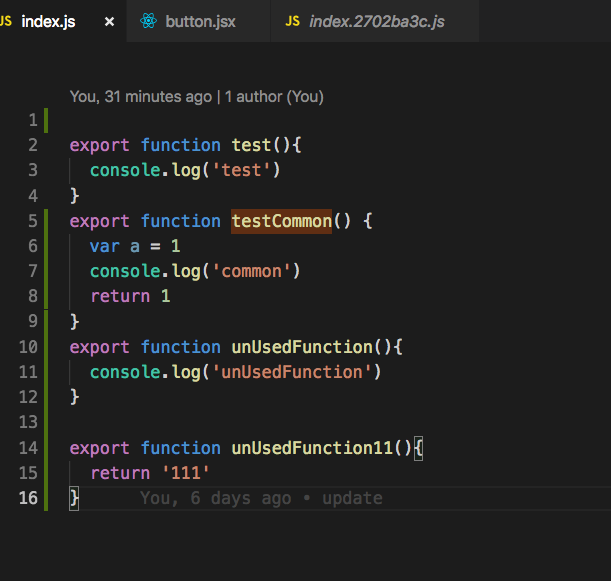This screenshot has height=581, width=611.
Task: Click the "You, 31 minutes ago" code lens
Action: (140, 97)
